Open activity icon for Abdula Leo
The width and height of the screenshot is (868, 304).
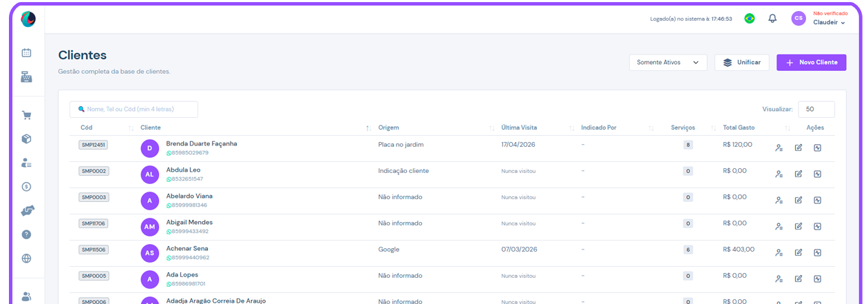(818, 174)
